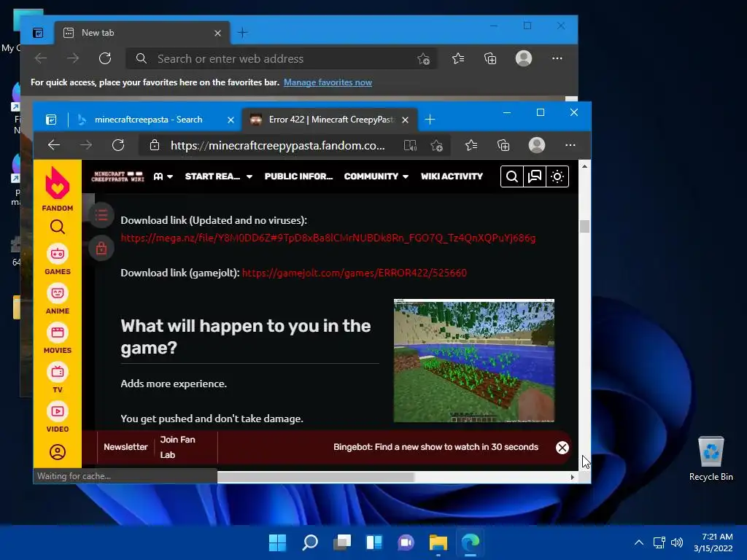Open immersive reader in front Edge window
Image resolution: width=747 pixels, height=560 pixels.
[x=410, y=145]
